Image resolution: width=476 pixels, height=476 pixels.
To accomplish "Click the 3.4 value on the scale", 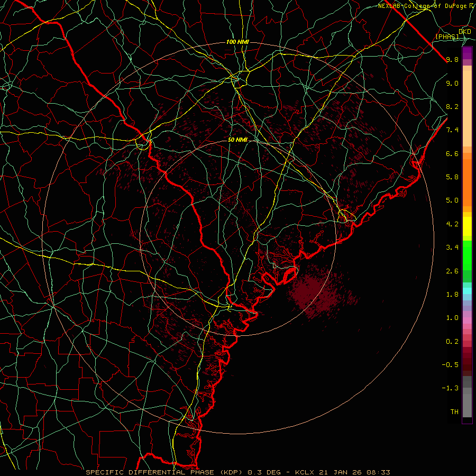I will coord(452,248).
